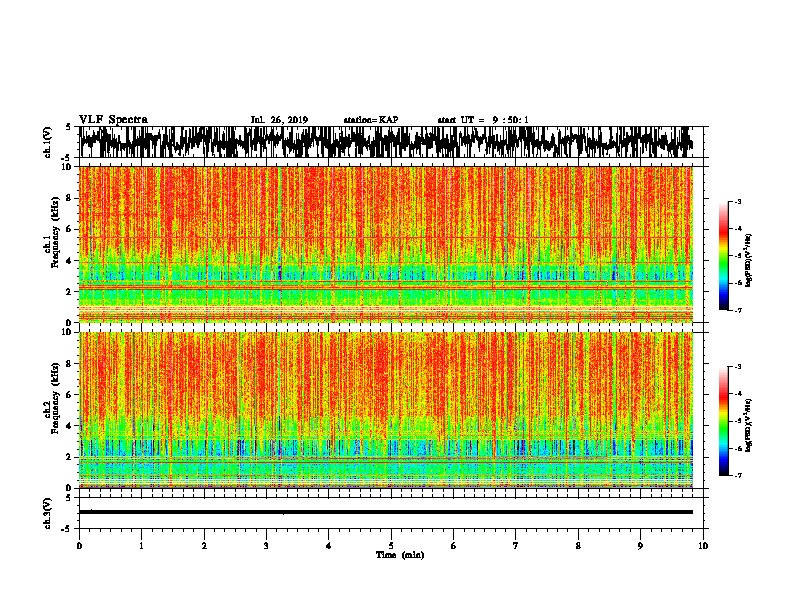This screenshot has width=792, height=612.
Task: Click the flat ch.3 voltage trace line
Action: [x=385, y=512]
